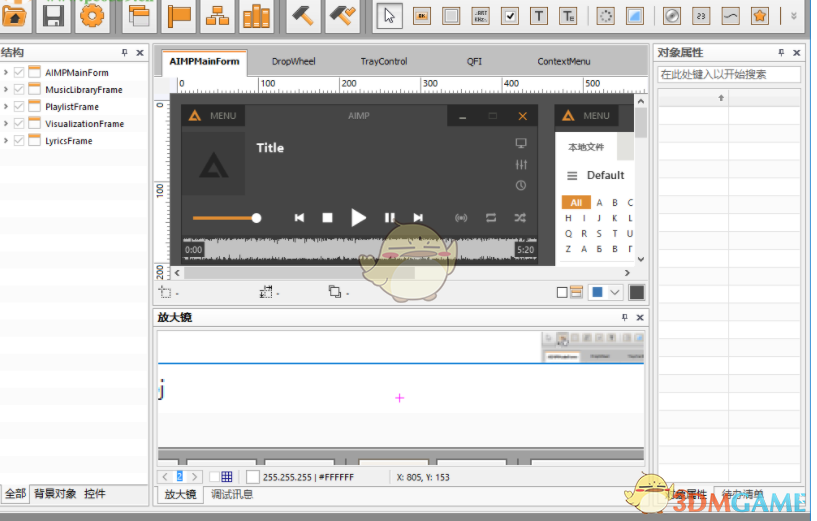
Task: Click the volume slider in the player
Action: pos(226,217)
